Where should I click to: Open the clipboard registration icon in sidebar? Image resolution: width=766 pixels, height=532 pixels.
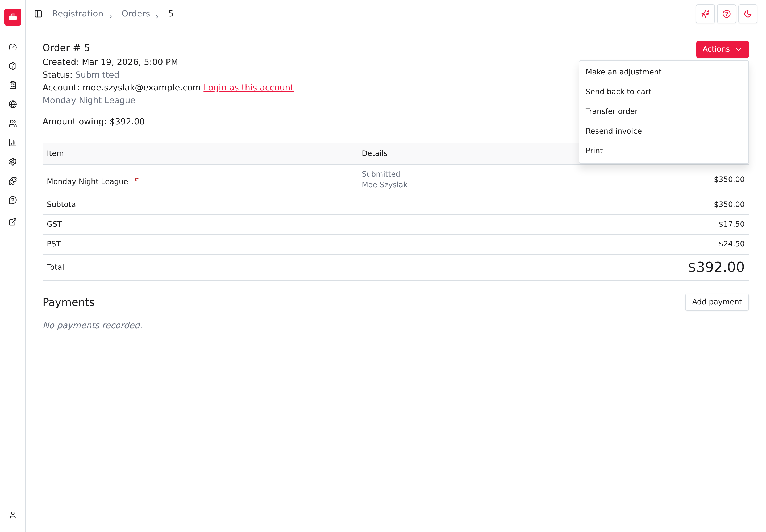pos(13,85)
